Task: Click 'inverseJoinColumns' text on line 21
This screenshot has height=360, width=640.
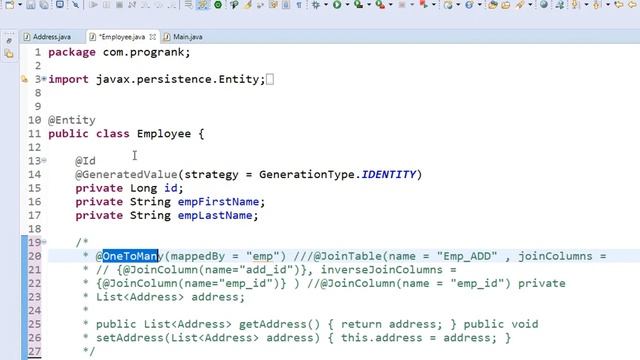Action: 382,270
